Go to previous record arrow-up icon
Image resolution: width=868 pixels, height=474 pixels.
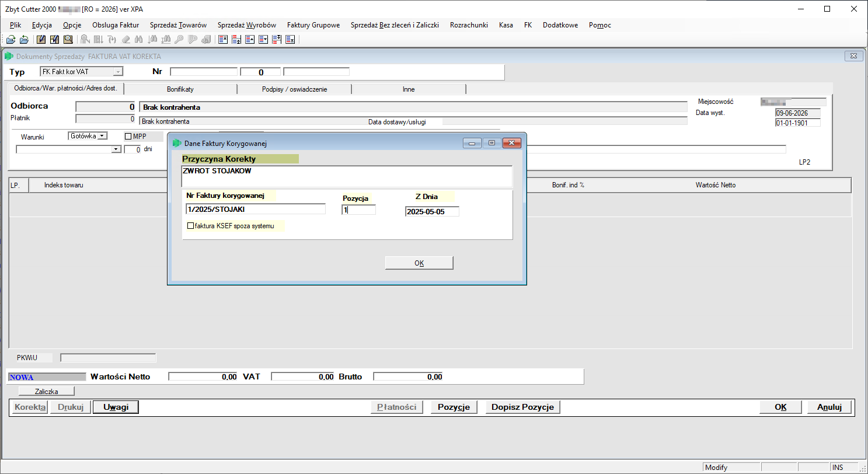[249, 40]
